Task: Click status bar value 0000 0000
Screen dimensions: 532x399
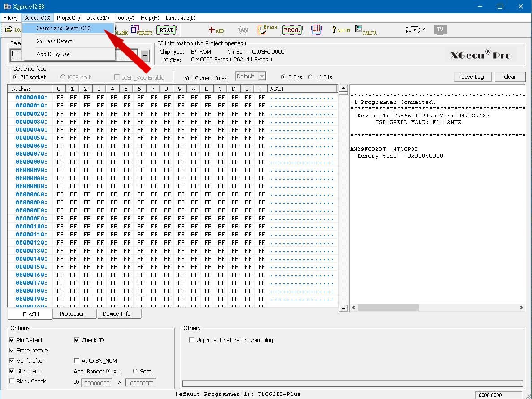Action: (x=490, y=395)
